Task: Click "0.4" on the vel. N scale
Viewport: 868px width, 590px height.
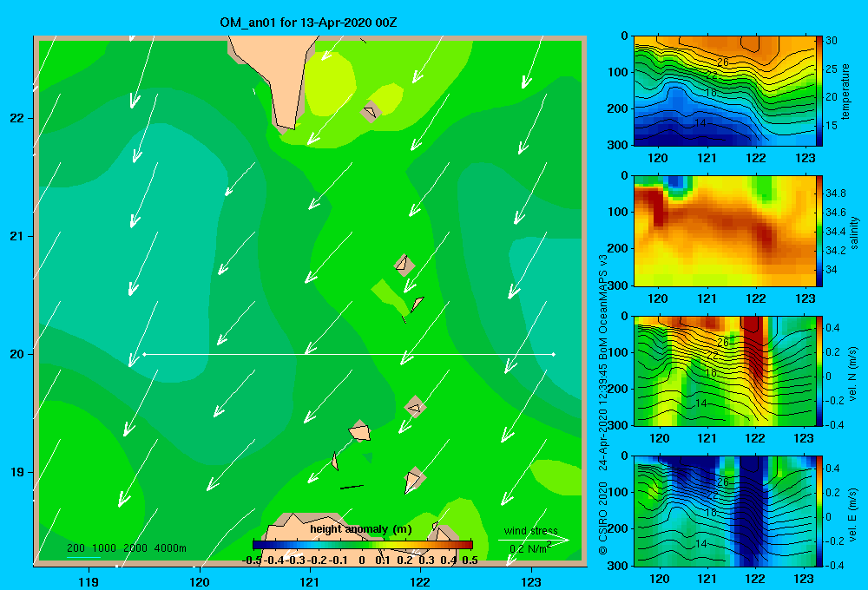Action: (x=832, y=328)
